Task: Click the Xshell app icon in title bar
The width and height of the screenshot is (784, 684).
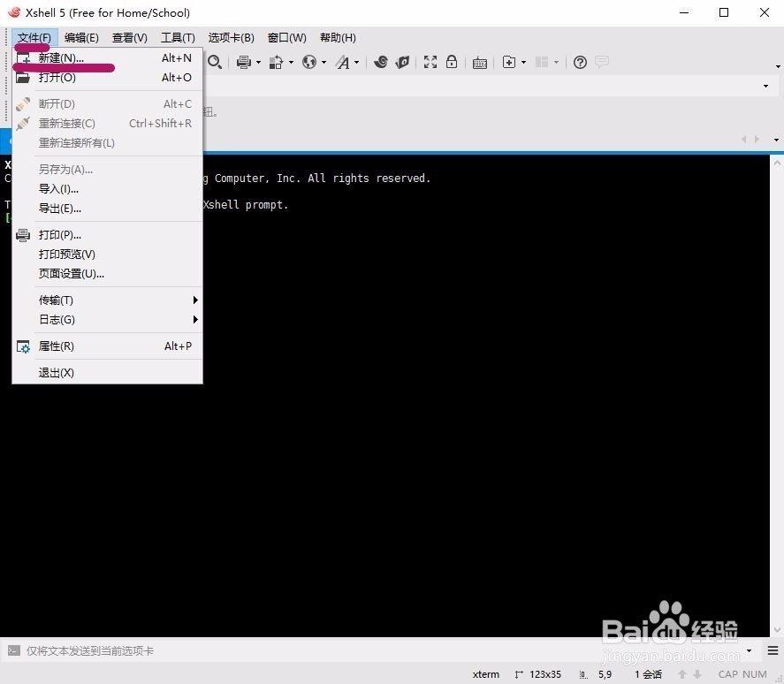Action: point(14,12)
